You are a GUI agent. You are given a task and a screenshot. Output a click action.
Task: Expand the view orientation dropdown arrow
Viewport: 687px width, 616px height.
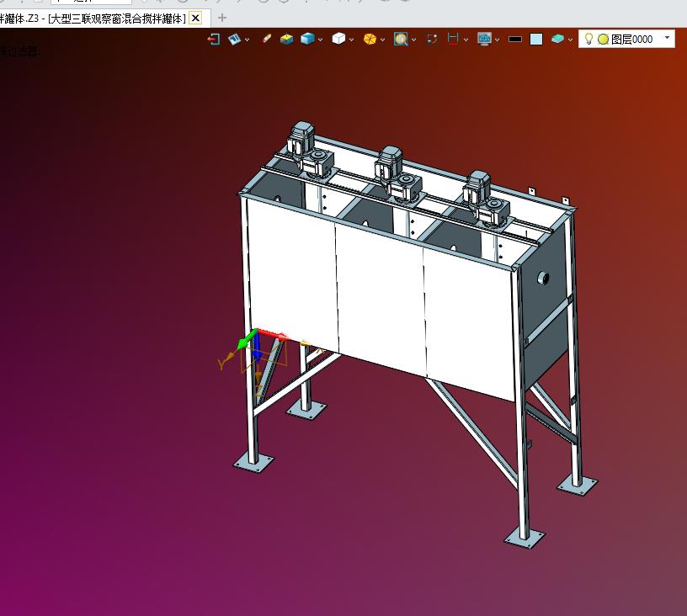248,40
